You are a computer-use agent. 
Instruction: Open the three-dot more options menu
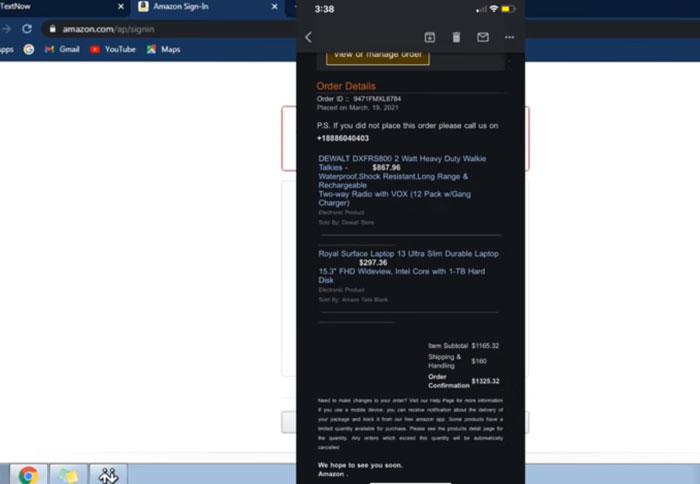pos(509,37)
